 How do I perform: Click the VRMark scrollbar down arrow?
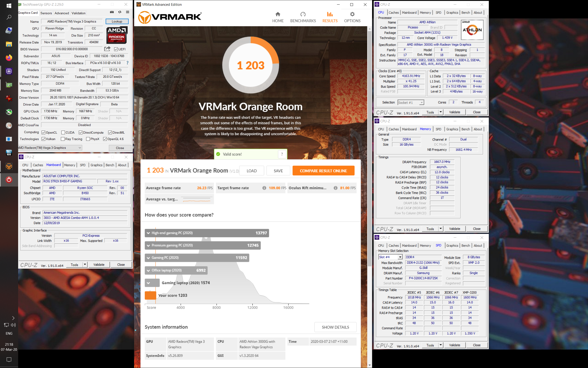[x=370, y=365]
